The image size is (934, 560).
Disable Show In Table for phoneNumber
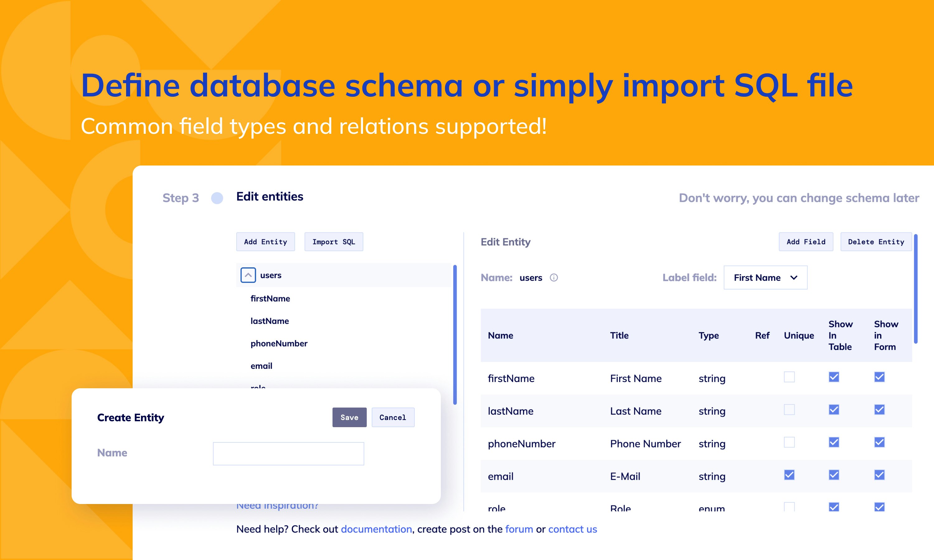(x=833, y=442)
